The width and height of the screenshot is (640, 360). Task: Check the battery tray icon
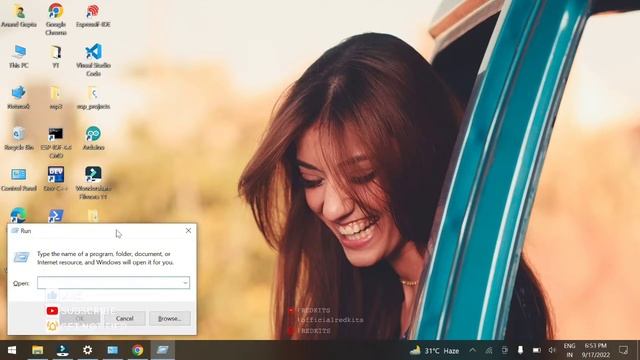coord(536,350)
